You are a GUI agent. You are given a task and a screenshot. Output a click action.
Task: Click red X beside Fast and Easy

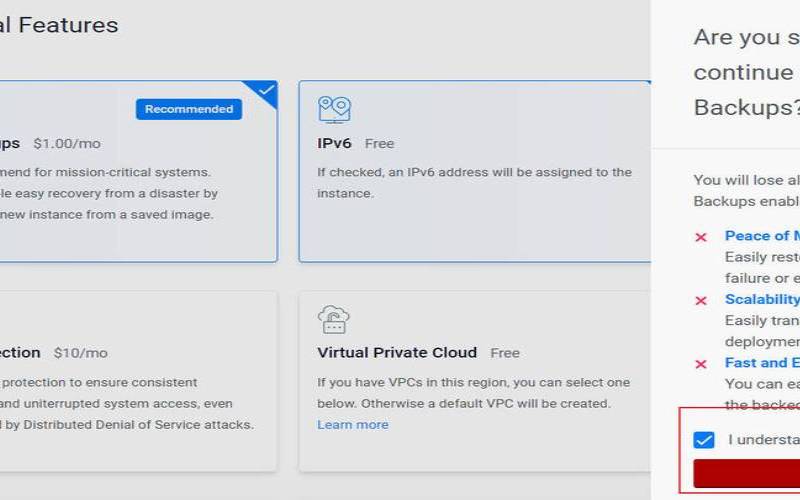pos(701,364)
